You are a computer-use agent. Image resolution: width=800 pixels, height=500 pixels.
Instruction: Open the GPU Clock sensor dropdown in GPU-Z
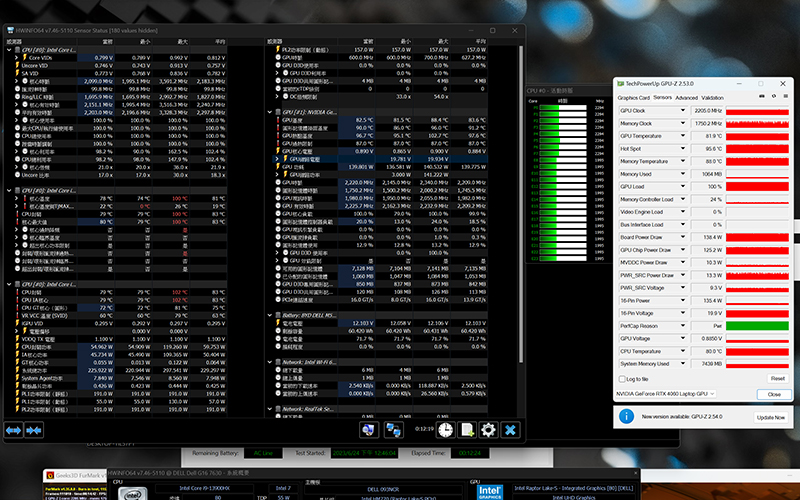pos(683,111)
